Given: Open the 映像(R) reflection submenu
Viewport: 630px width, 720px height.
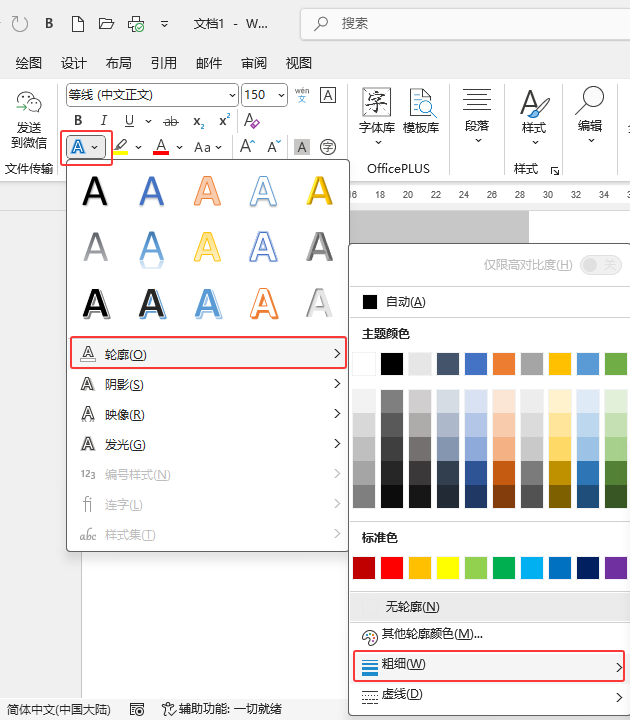Looking at the screenshot, I should click(208, 414).
